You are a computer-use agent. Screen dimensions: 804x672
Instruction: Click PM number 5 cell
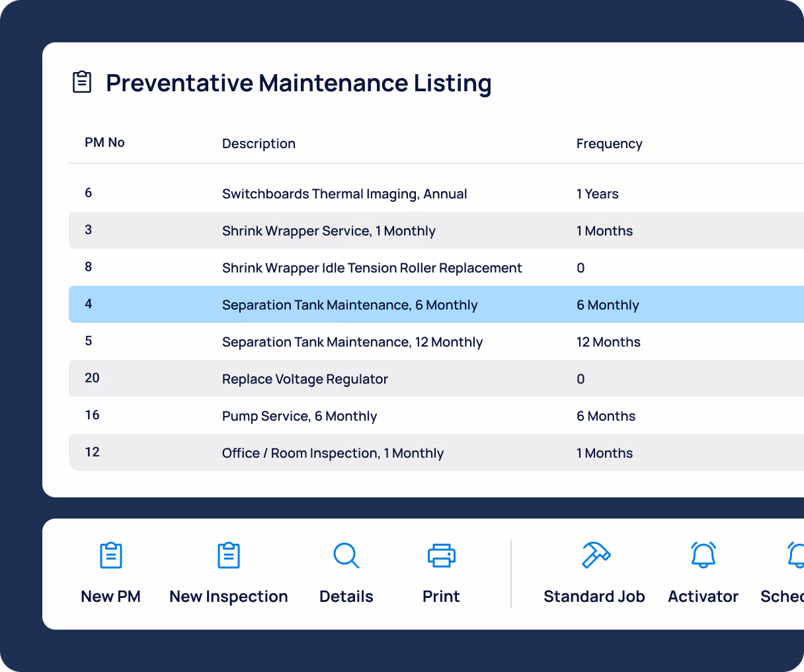click(x=89, y=341)
